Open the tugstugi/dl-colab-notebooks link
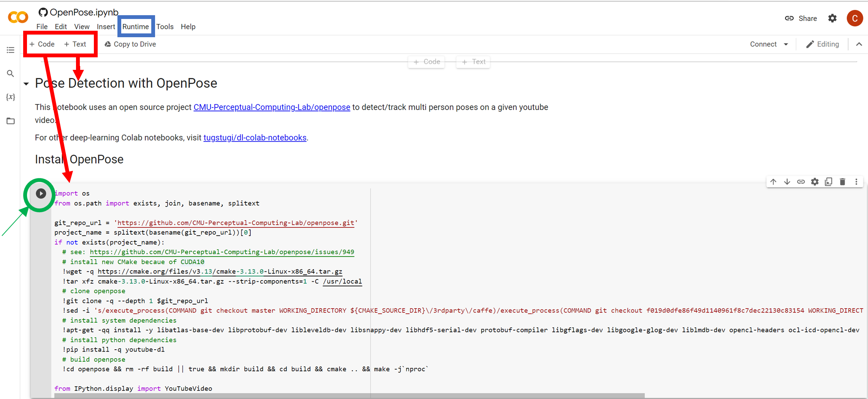Screen dimensions: 868x399 point(255,137)
